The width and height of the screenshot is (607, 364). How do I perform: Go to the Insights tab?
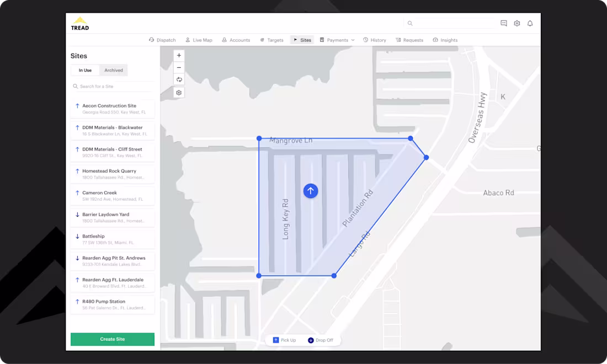(x=445, y=40)
